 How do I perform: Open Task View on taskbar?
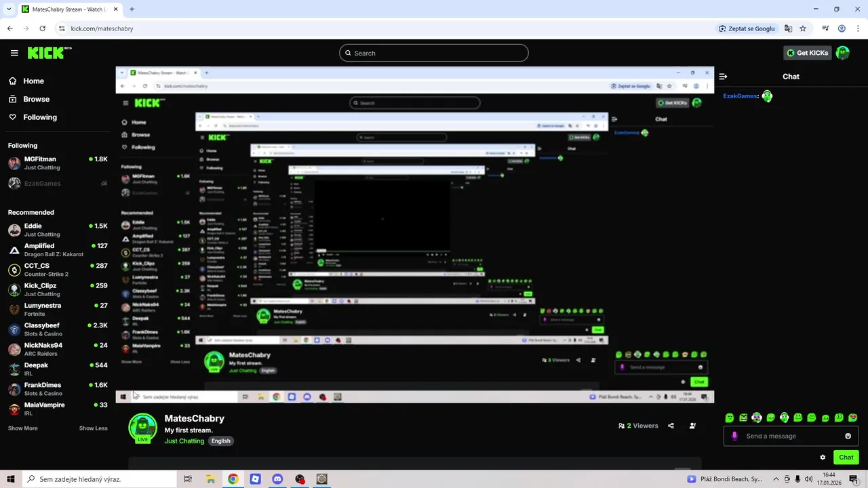click(x=188, y=479)
